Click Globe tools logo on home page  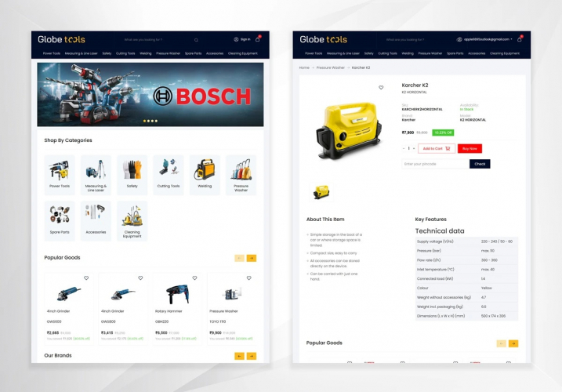click(x=61, y=39)
